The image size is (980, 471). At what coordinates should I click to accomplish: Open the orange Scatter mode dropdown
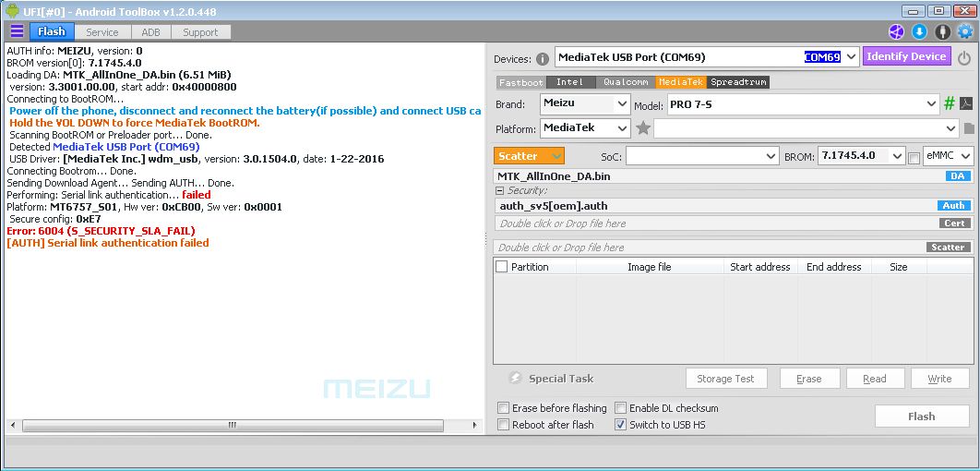pos(529,156)
